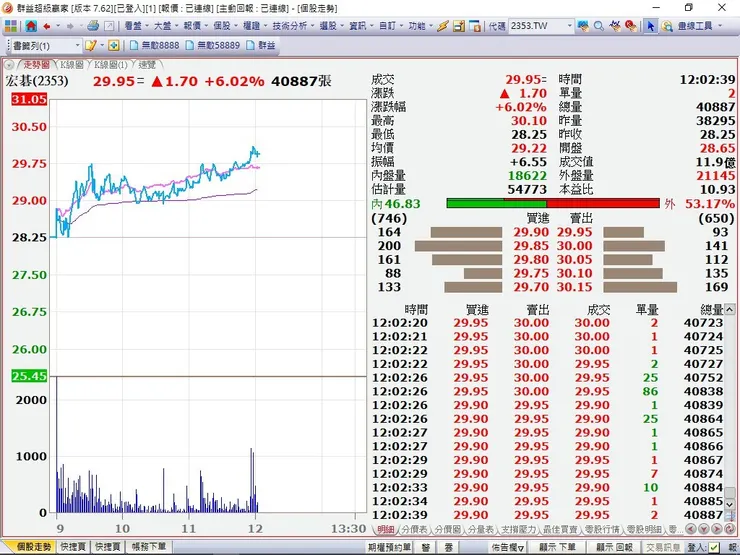Click the red left-arrow tab scroll button
The image size is (740, 555).
tap(690, 529)
